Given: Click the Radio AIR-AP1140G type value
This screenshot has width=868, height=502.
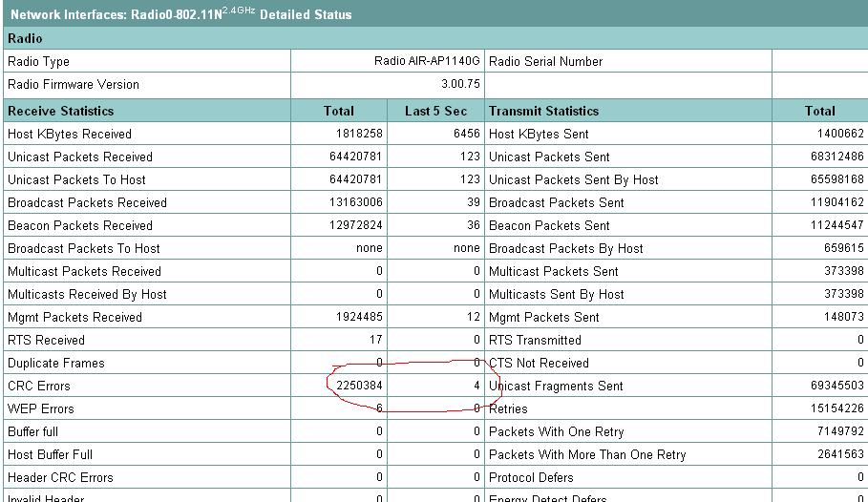Looking at the screenshot, I should pyautogui.click(x=427, y=61).
